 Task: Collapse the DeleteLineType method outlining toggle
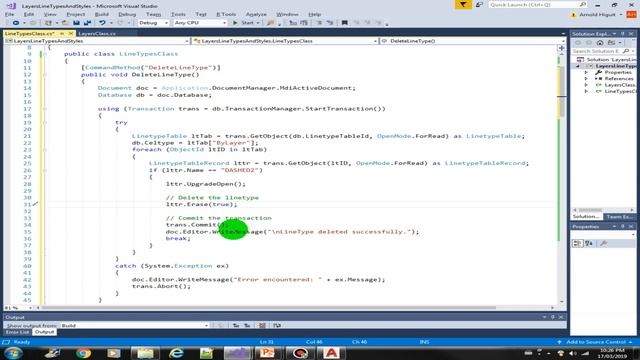coord(44,75)
